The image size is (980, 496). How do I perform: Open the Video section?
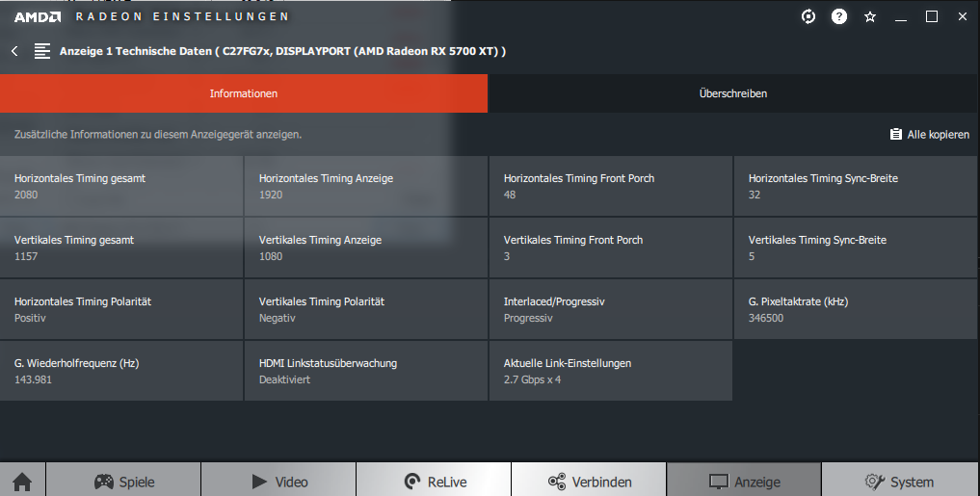[278, 480]
